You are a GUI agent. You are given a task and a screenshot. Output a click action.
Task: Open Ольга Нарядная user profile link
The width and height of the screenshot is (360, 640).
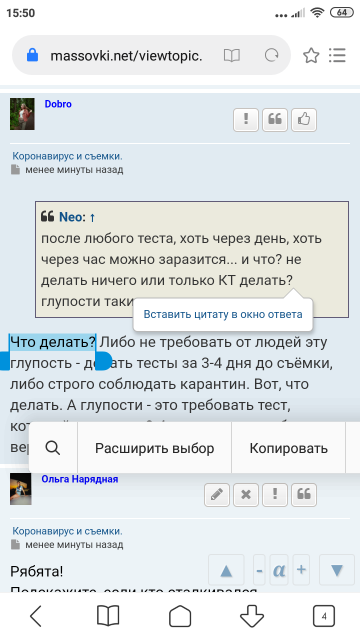(80, 479)
